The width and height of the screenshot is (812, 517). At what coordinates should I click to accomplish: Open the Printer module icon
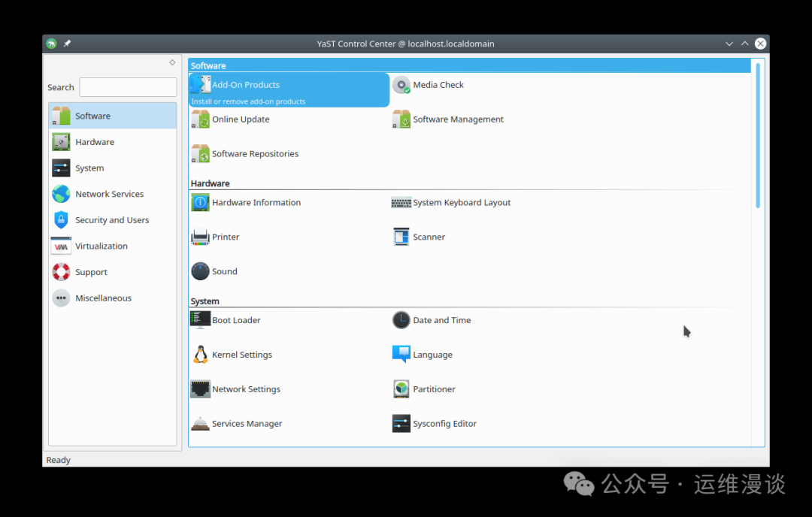pos(200,237)
